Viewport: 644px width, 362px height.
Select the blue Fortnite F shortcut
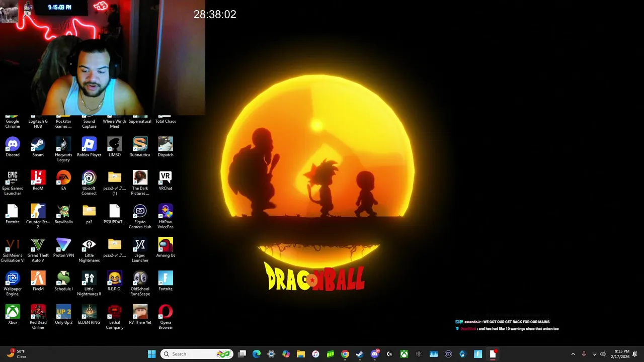click(x=166, y=282)
